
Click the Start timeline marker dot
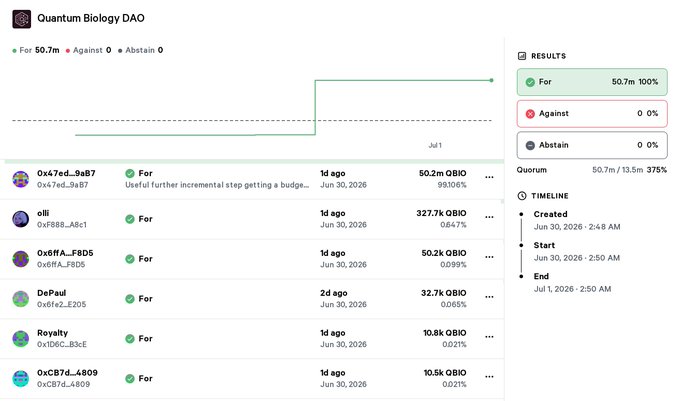[x=521, y=245]
